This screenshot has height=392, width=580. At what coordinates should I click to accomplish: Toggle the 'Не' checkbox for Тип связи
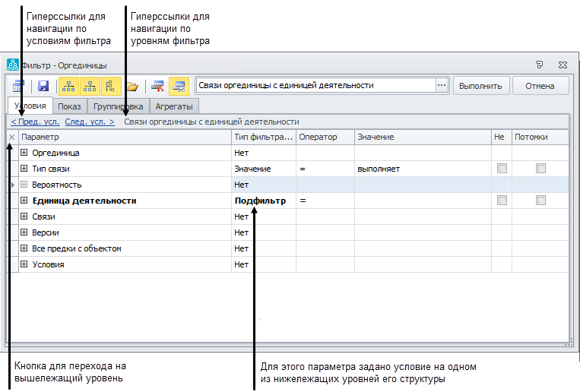[x=502, y=169]
